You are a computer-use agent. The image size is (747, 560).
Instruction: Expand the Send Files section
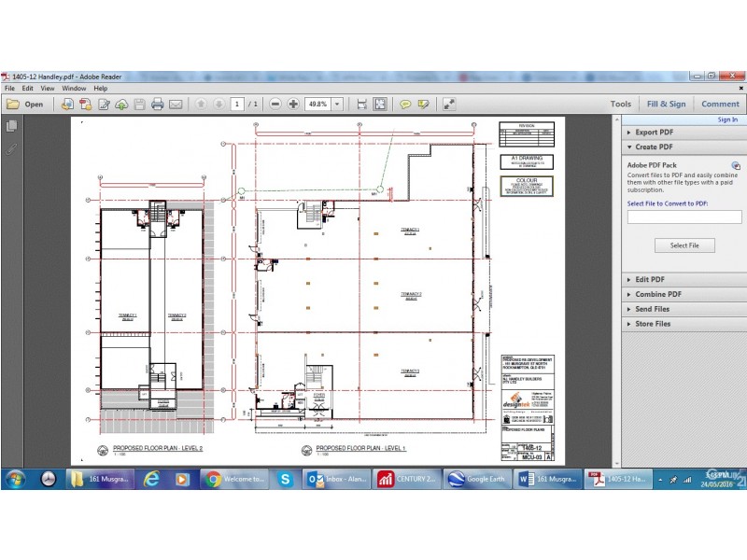652,309
